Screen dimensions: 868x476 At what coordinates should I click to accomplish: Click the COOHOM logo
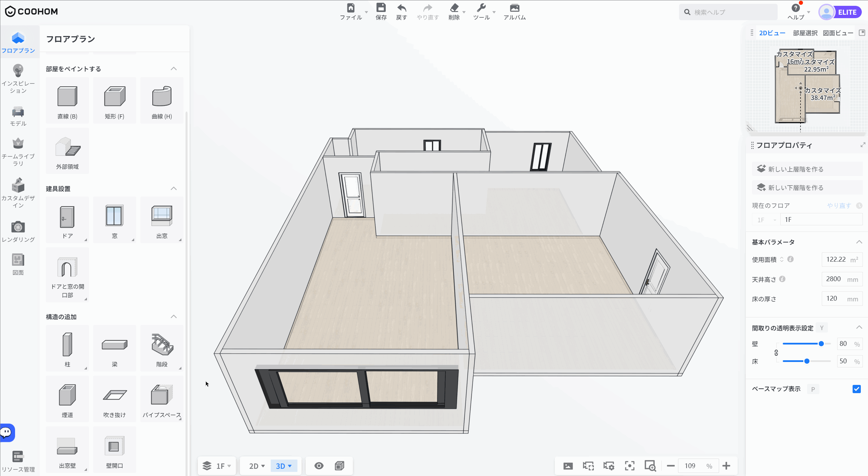coord(31,11)
